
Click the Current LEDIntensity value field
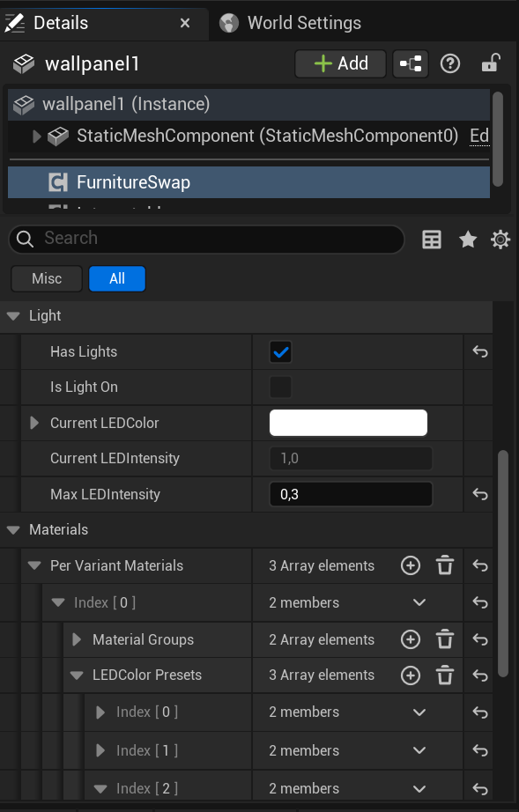point(351,458)
